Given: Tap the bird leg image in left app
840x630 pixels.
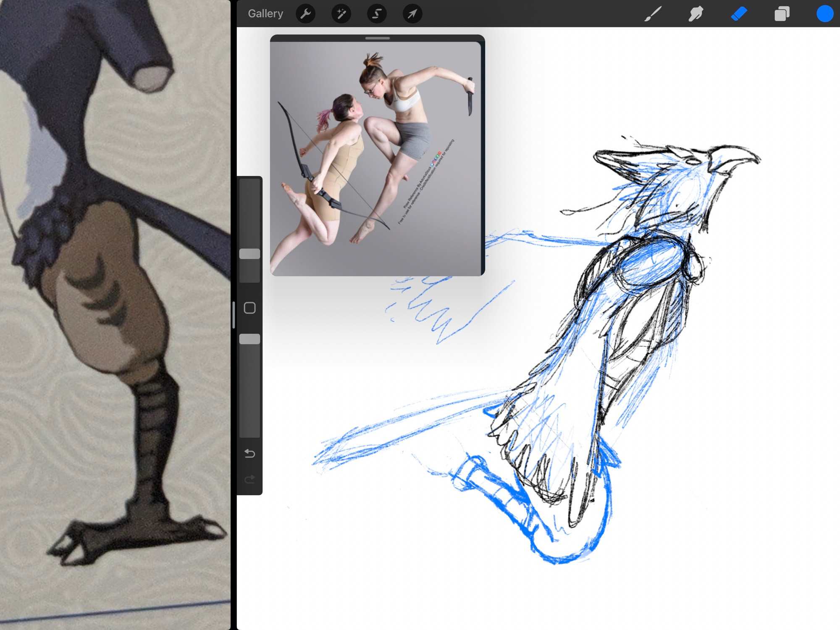Looking at the screenshot, I should [115, 315].
